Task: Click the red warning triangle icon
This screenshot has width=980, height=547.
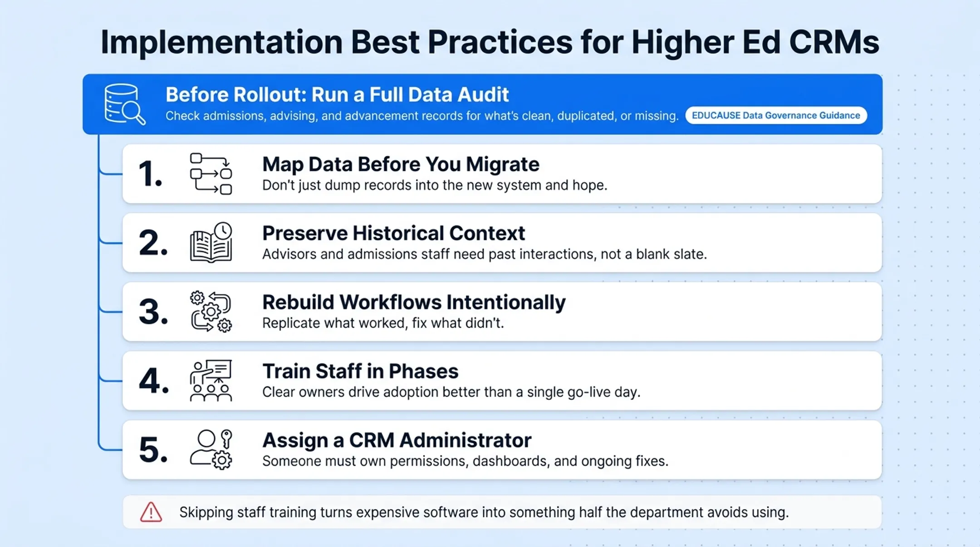Action: tap(151, 512)
